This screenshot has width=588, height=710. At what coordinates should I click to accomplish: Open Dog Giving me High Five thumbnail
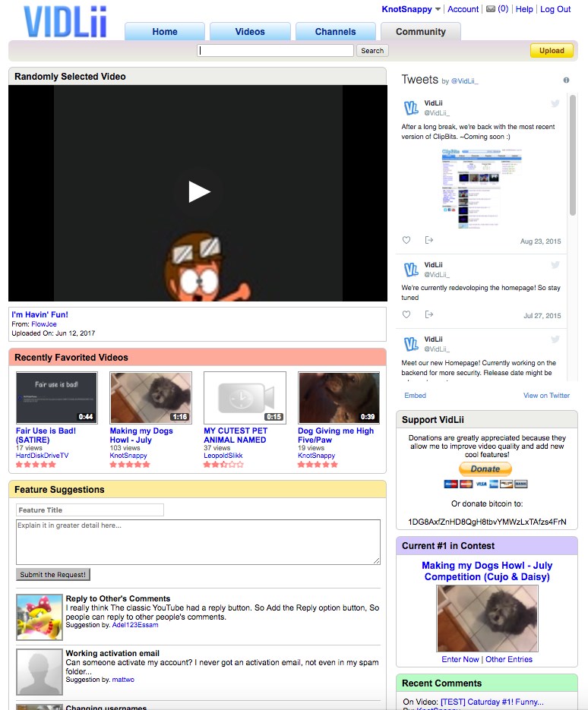[339, 398]
